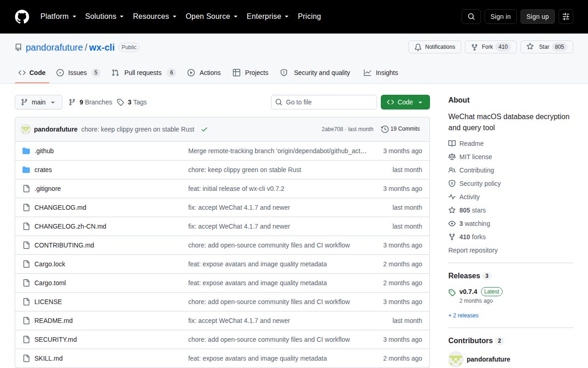Click the file icon beside LICENSE
Image resolution: width=588 pixels, height=368 pixels.
[x=26, y=302]
